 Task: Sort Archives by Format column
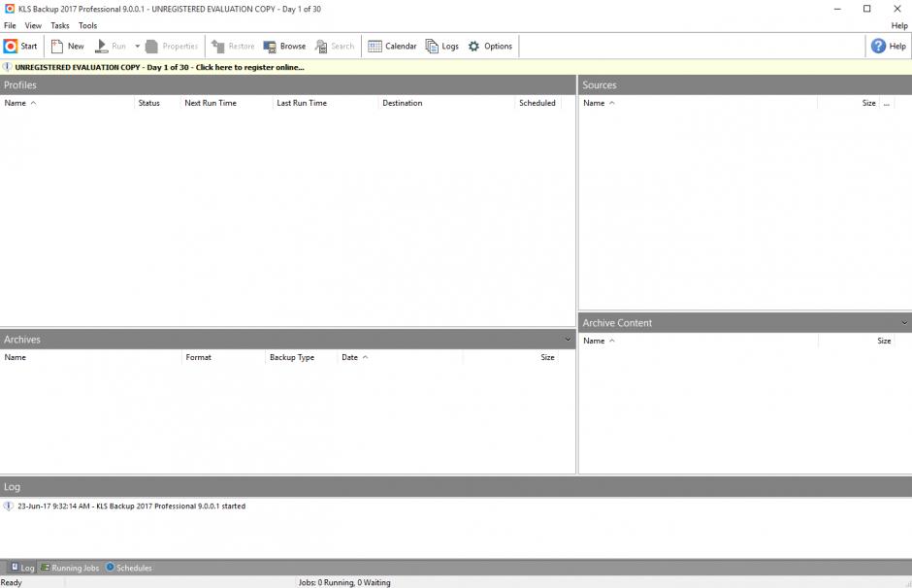pos(223,357)
